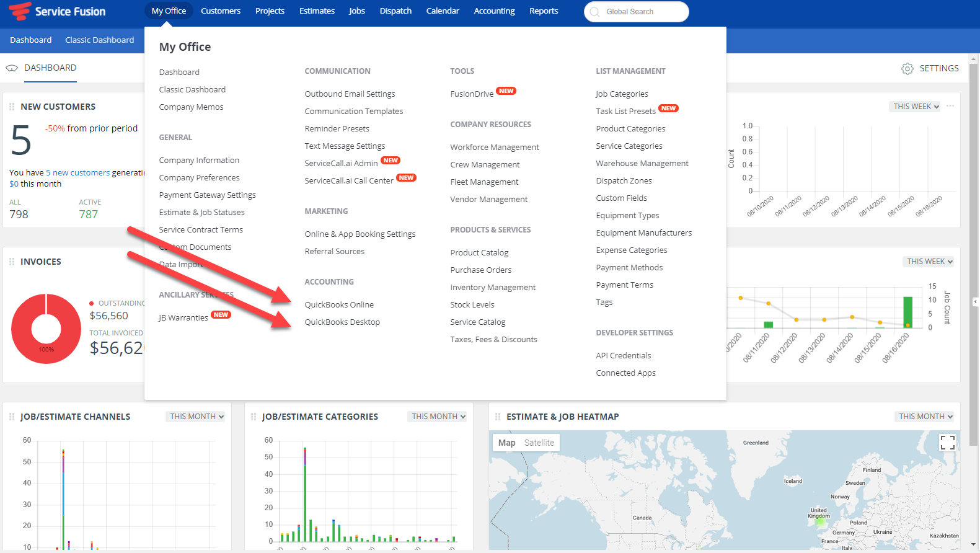Viewport: 980px width, 553px height.
Task: Grab the Job/Estimate Channels drag handle
Action: click(x=12, y=417)
